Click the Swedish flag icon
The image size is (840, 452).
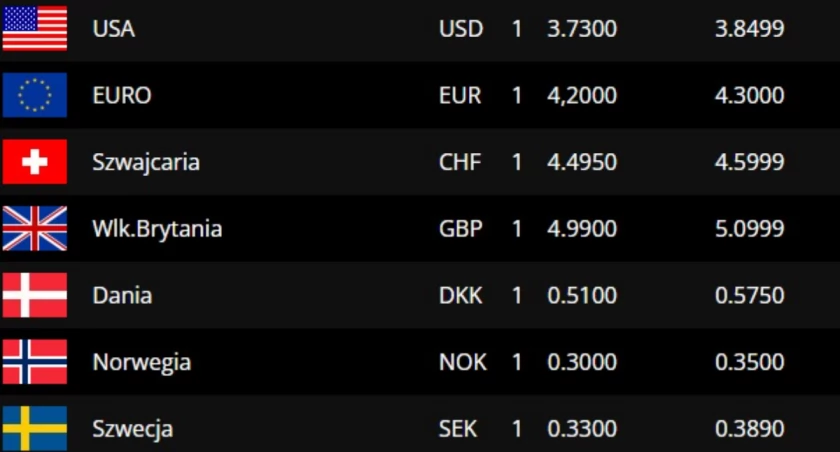click(35, 428)
